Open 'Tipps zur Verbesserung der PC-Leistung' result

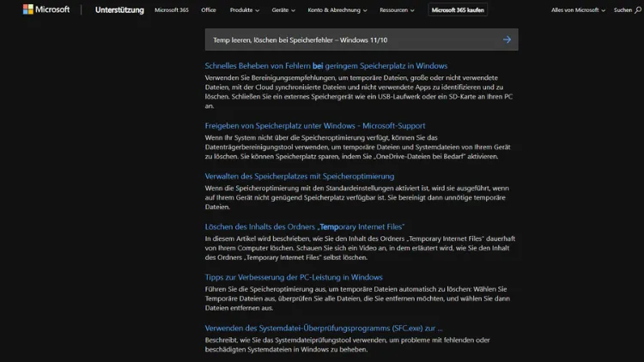click(x=294, y=277)
